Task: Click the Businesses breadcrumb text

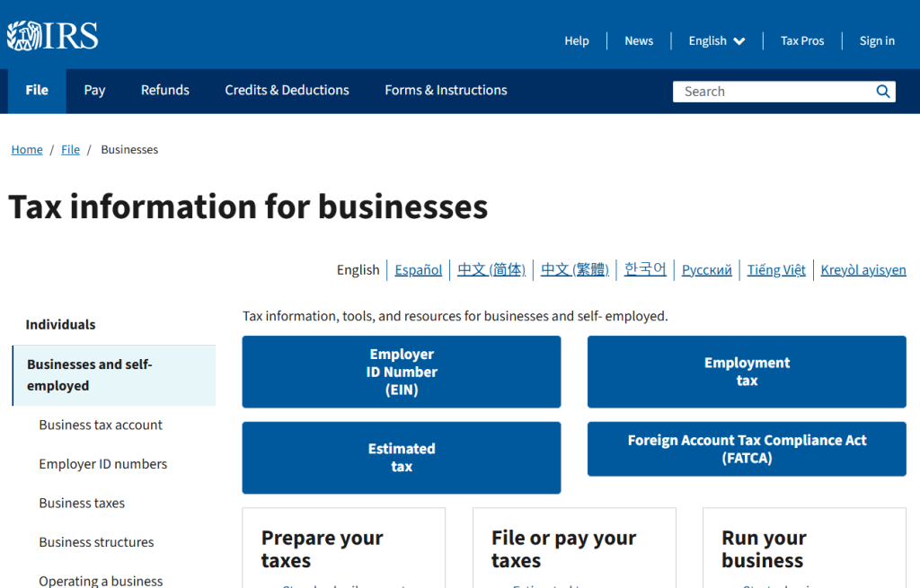Action: pyautogui.click(x=129, y=150)
